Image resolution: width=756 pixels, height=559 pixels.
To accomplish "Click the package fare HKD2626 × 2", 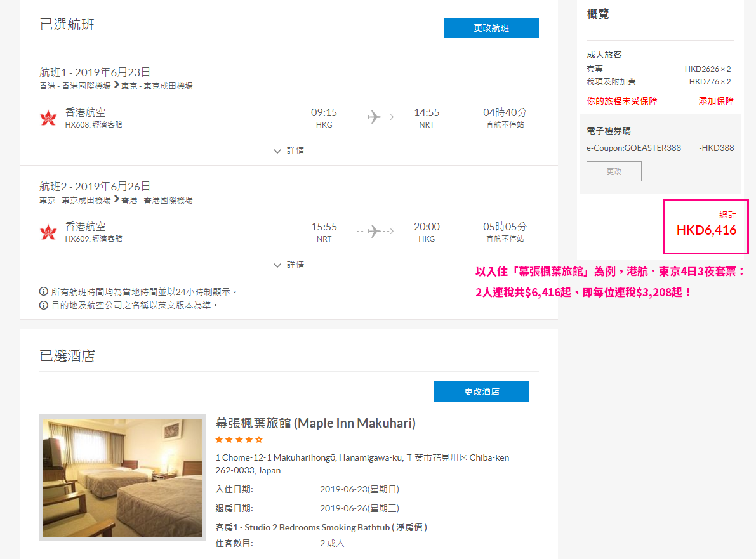I will (708, 69).
